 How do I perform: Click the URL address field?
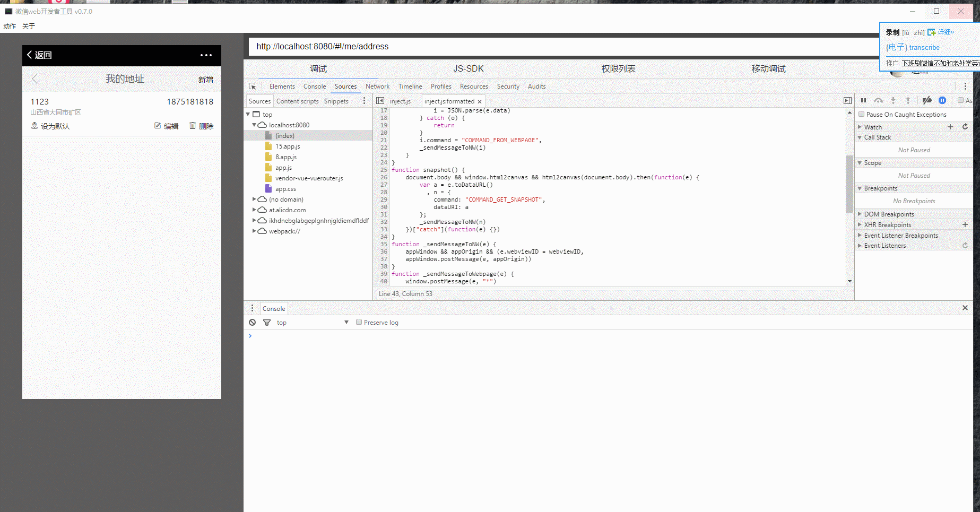(x=564, y=47)
